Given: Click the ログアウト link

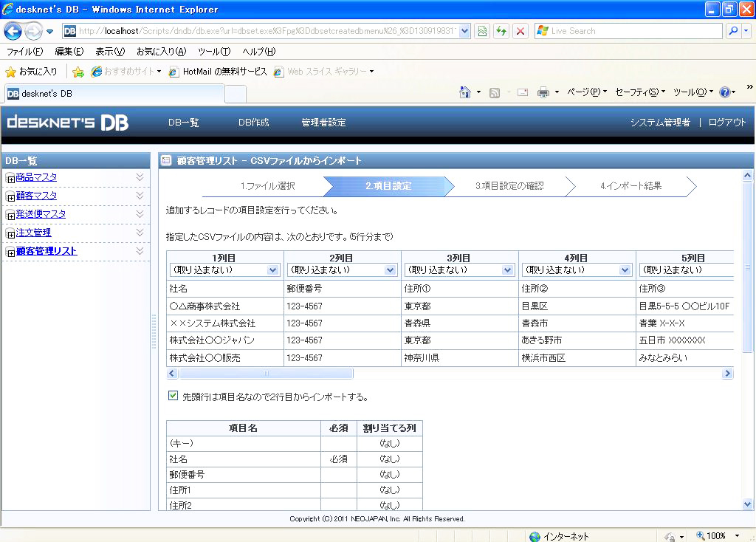Looking at the screenshot, I should click(726, 123).
